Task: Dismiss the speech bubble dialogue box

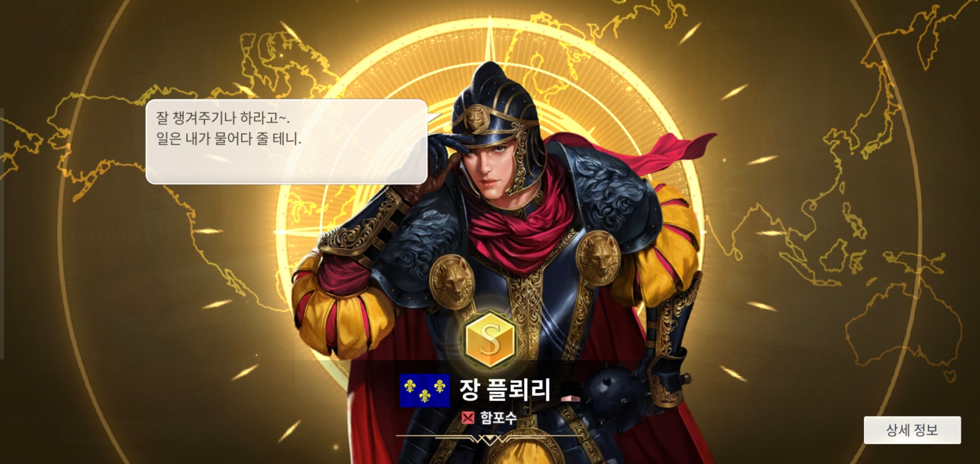Action: click(x=287, y=142)
